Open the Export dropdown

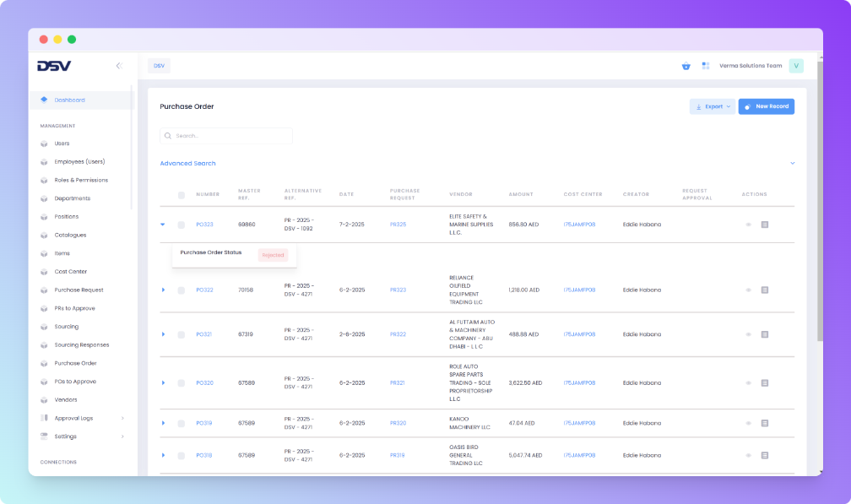click(x=712, y=106)
